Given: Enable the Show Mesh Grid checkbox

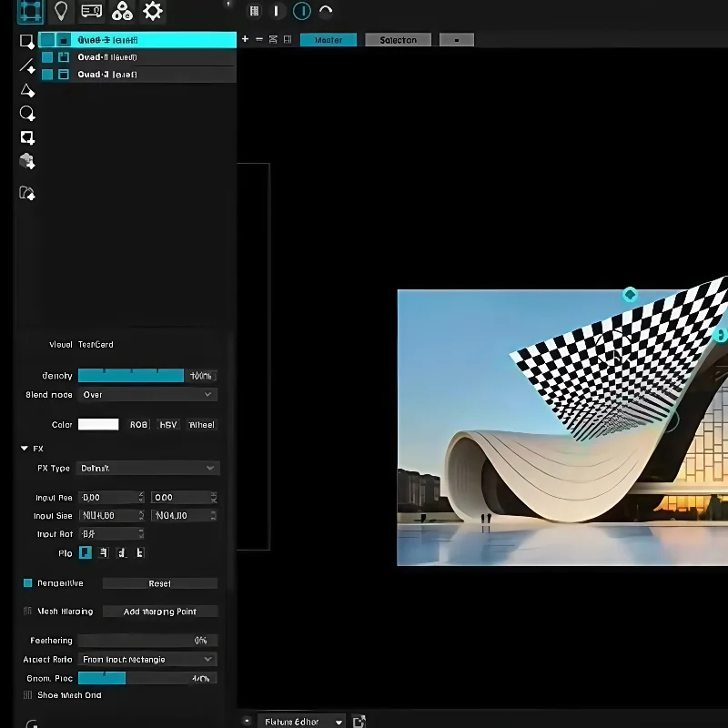Looking at the screenshot, I should coord(28,695).
